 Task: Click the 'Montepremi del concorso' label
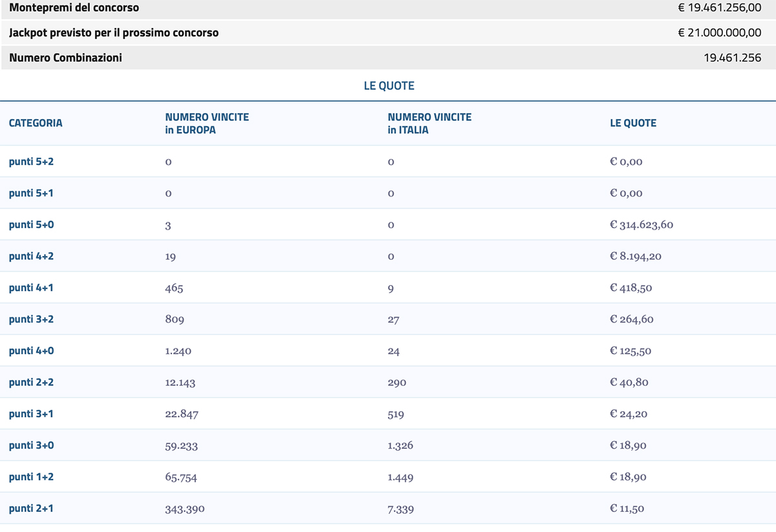tap(74, 8)
